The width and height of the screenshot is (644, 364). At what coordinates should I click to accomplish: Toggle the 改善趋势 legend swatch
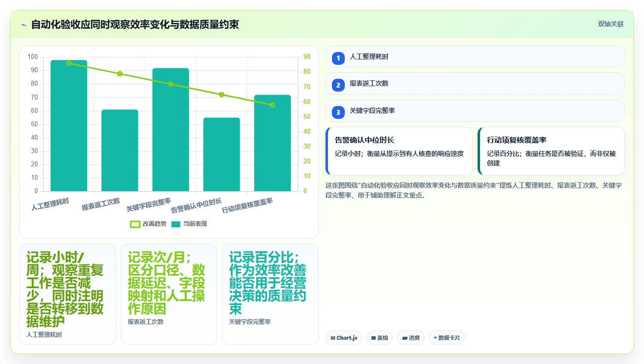click(135, 224)
